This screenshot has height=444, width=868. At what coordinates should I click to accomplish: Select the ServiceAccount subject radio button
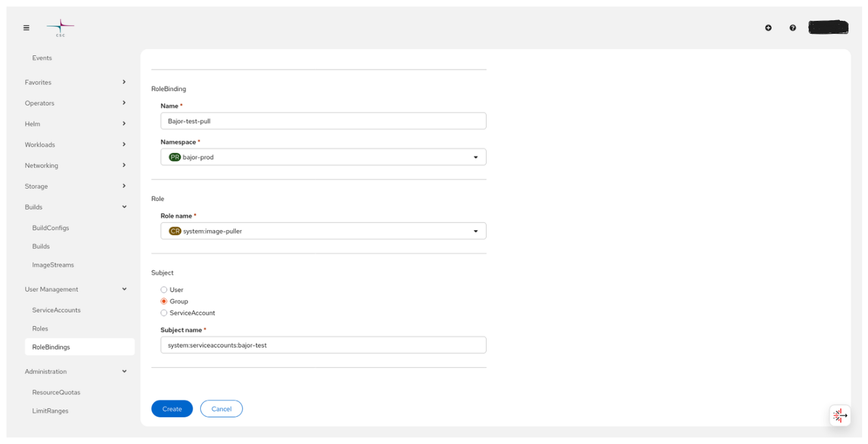pyautogui.click(x=164, y=313)
